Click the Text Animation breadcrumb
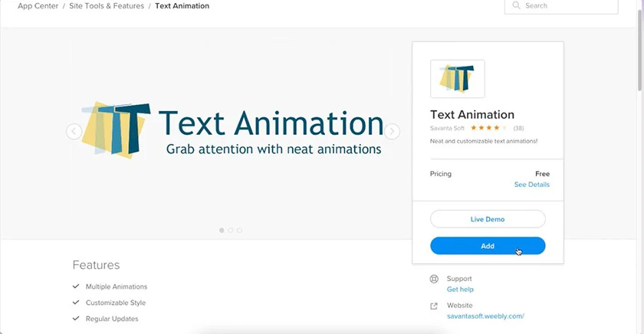Viewport: 644px width, 334px height. (182, 5)
